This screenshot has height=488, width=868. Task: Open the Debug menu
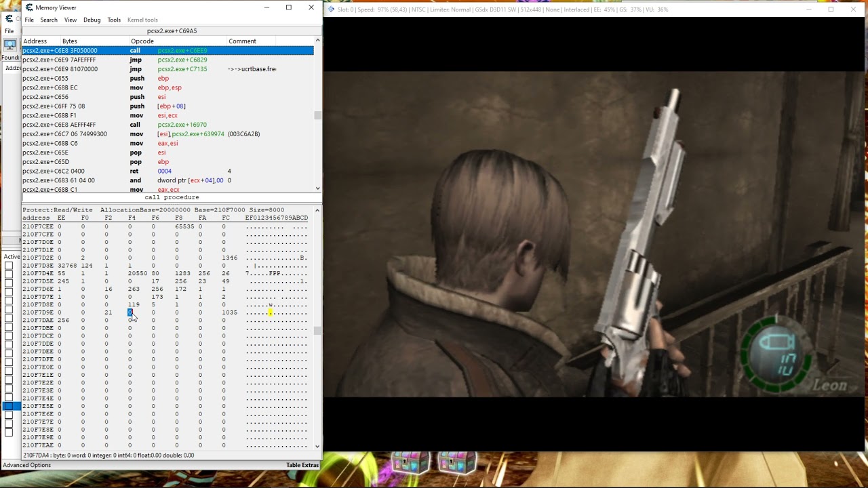click(92, 20)
